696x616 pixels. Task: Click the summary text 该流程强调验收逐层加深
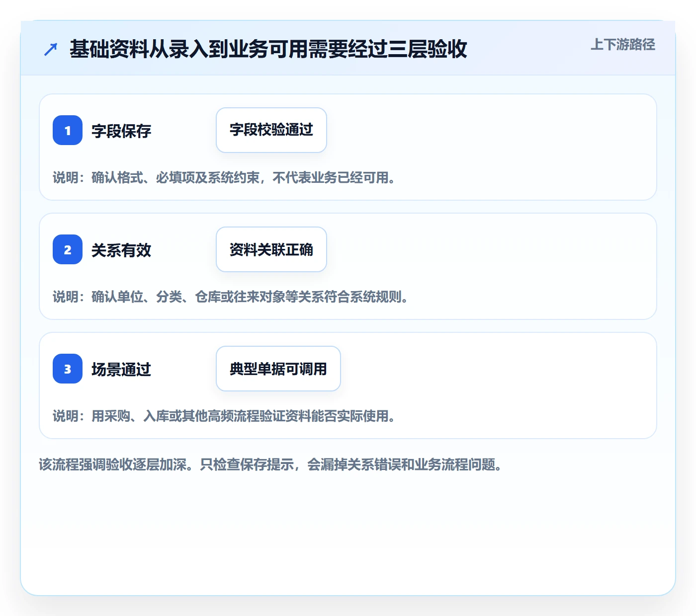click(x=271, y=465)
